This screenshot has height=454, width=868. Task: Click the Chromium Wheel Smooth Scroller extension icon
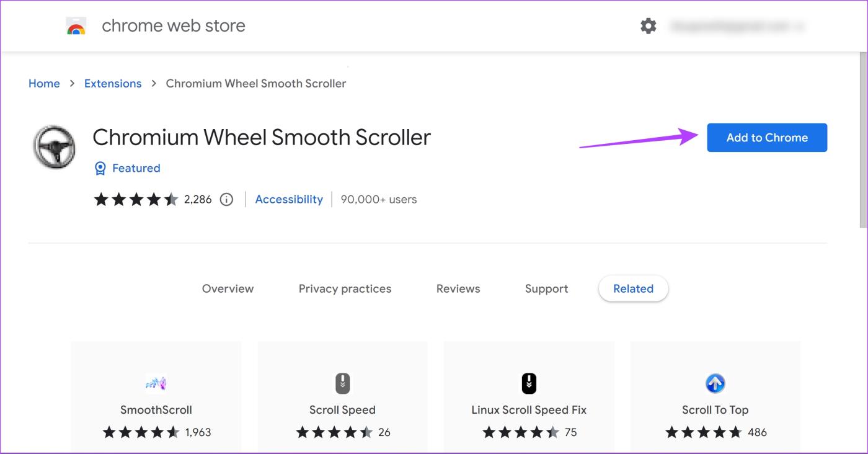pos(53,147)
